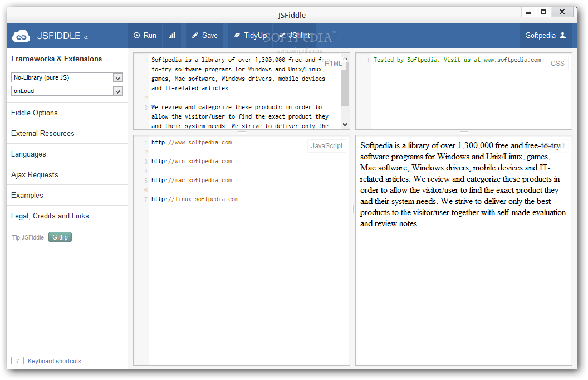Screen dimensions: 588x380
Task: Save the fiddle with the Save button
Action: click(204, 35)
